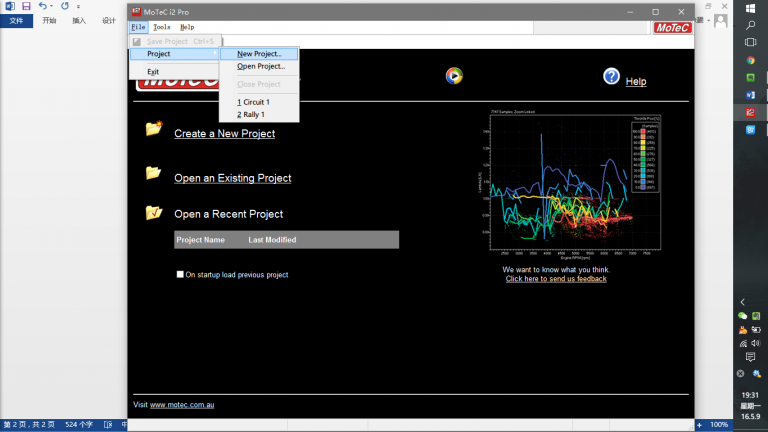Open Google Chrome from the taskbar
The height and width of the screenshot is (432, 768).
750,60
